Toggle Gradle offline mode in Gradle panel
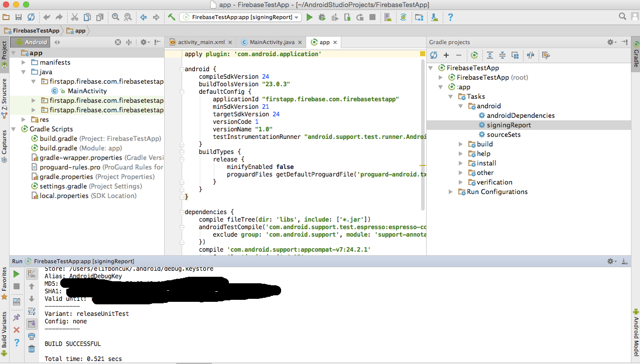The image size is (640, 364). click(x=531, y=55)
